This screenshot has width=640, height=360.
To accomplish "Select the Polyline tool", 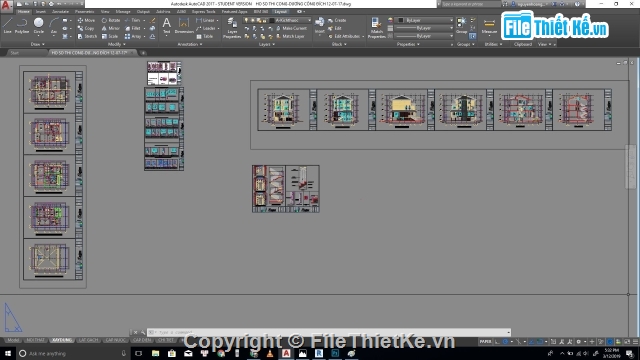I will click(22, 25).
